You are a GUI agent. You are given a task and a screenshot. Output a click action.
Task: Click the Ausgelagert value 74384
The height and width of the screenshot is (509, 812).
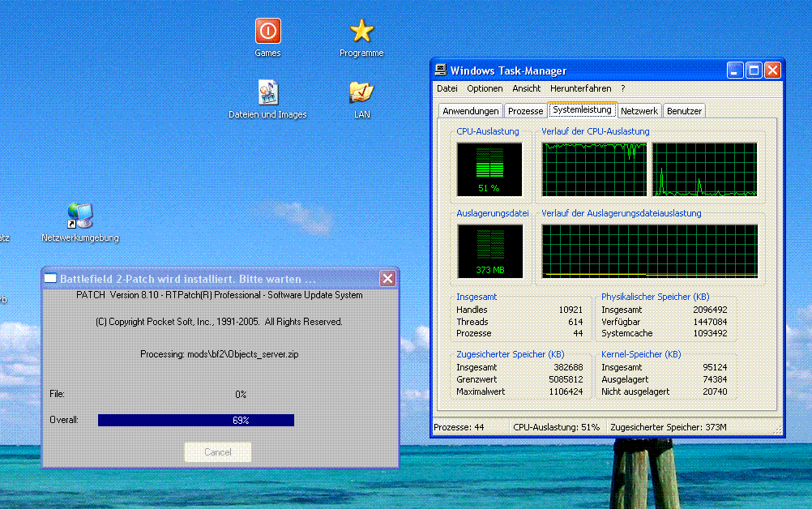(x=715, y=379)
